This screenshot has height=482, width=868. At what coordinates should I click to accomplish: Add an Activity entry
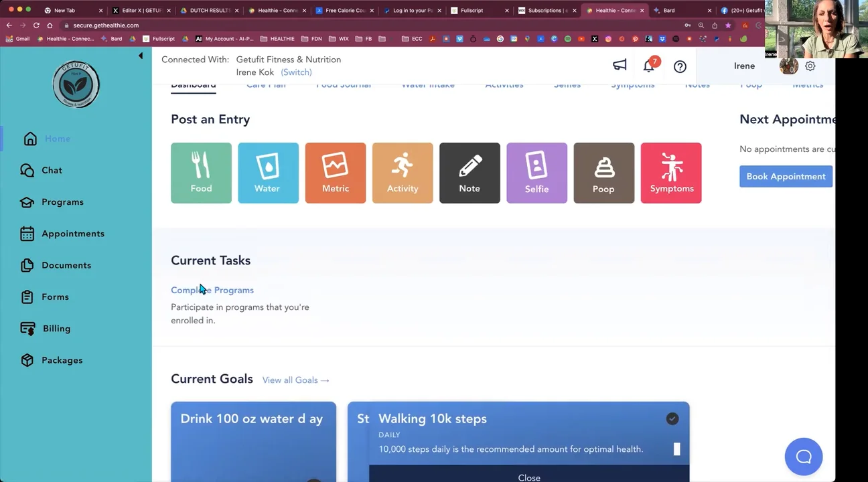tap(403, 173)
